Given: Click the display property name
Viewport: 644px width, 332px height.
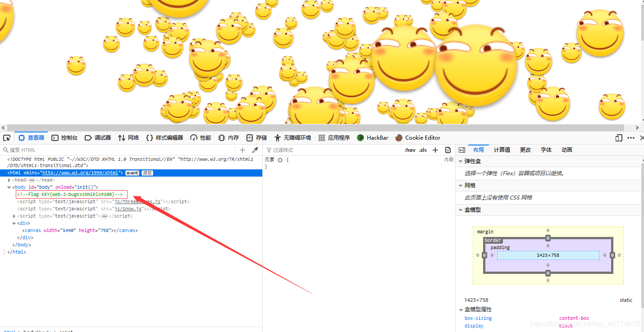Looking at the screenshot, I should coord(474,326).
